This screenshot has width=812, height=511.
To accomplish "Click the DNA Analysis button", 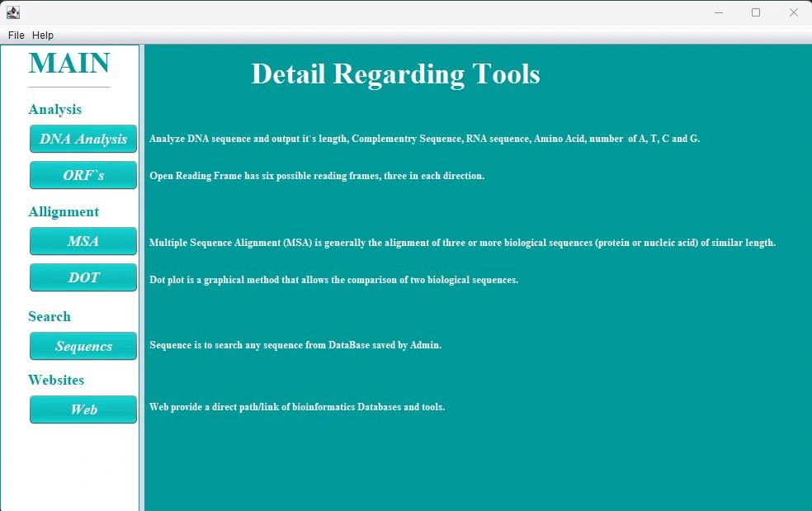I will pyautogui.click(x=83, y=139).
